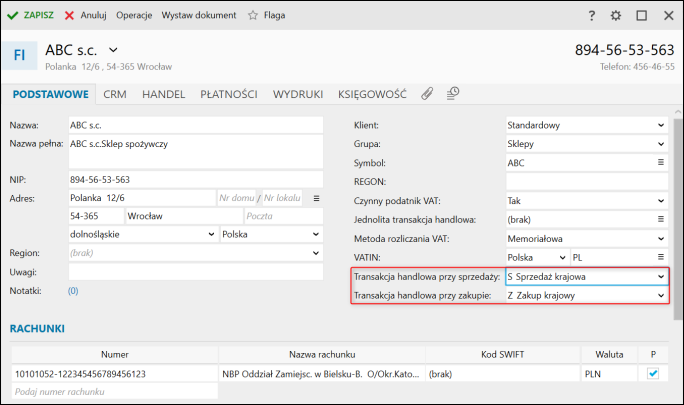
Task: Open the Wystaw dokument menu
Action: pos(199,15)
